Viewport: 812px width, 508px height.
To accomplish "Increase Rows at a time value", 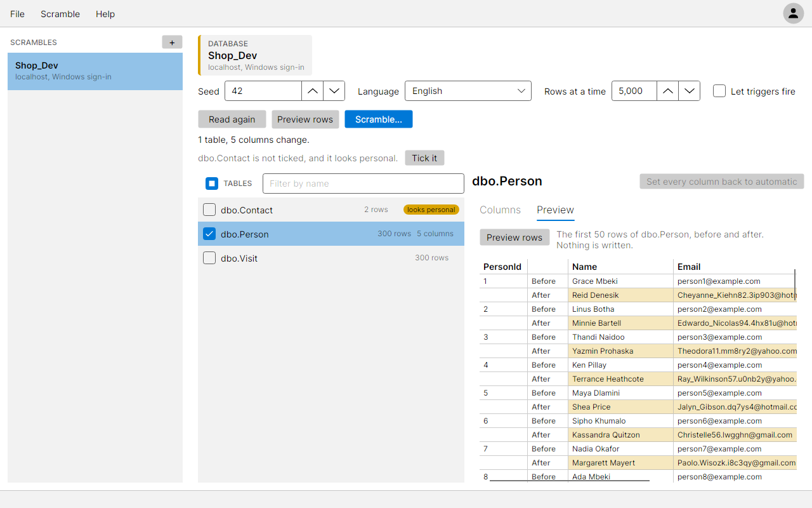I will point(667,91).
